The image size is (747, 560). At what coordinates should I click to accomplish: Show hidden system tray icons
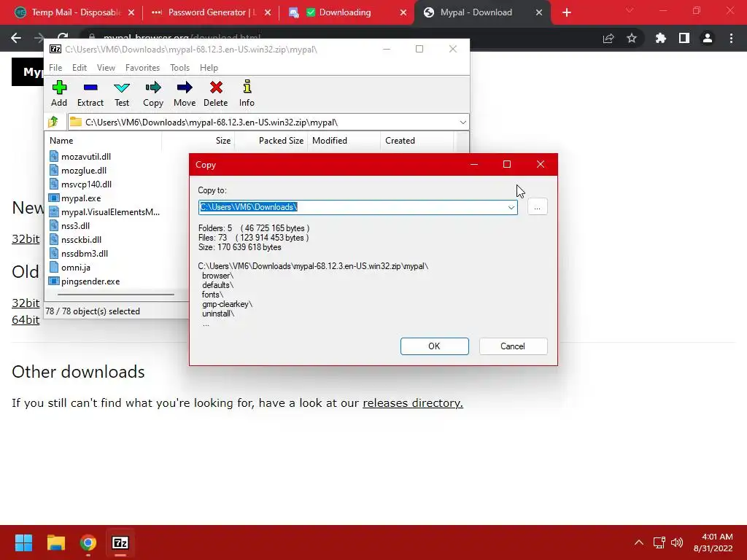639,542
